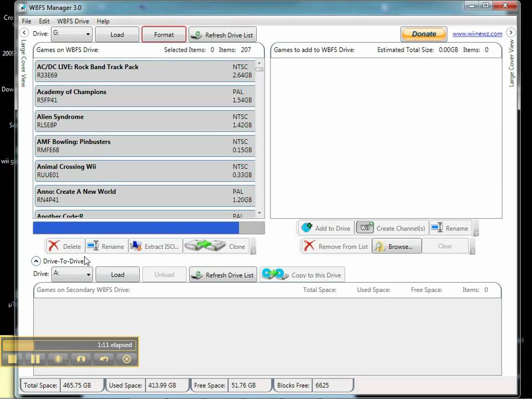The width and height of the screenshot is (532, 399).
Task: Click the Extract ISO button icon
Action: (135, 247)
